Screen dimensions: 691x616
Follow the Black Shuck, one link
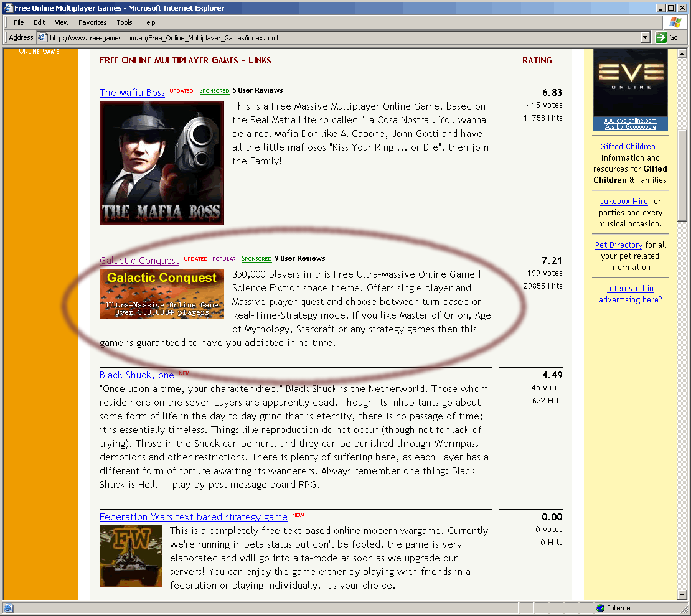point(136,375)
